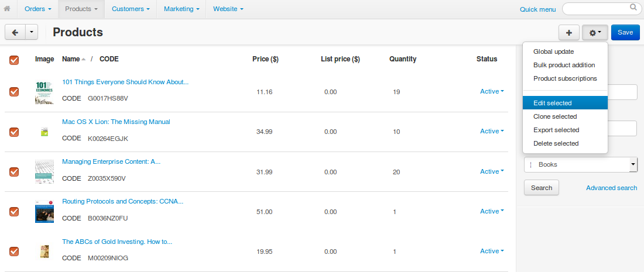Image resolution: width=644 pixels, height=272 pixels.
Task: Sort the table by CODE column
Action: click(109, 59)
